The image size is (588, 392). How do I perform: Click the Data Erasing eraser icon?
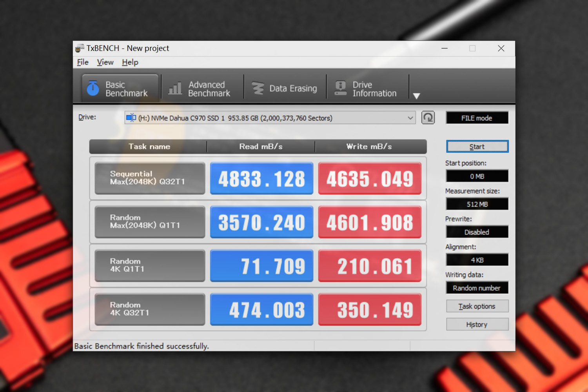pos(258,88)
